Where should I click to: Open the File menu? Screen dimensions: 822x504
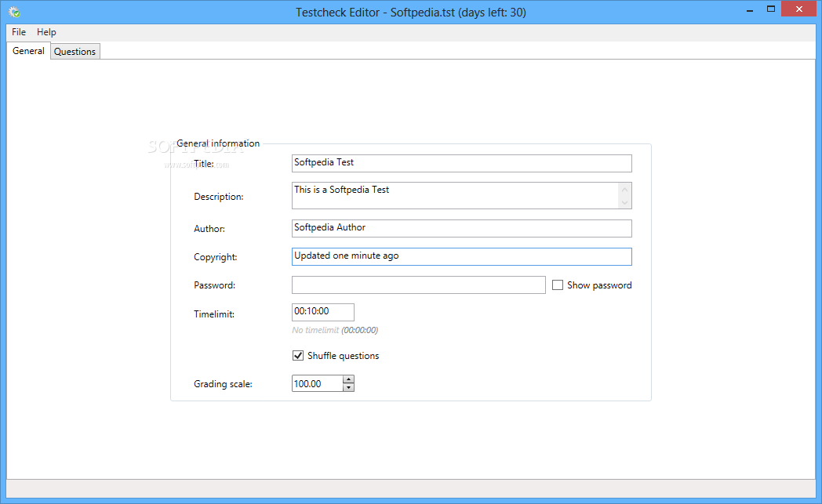19,32
